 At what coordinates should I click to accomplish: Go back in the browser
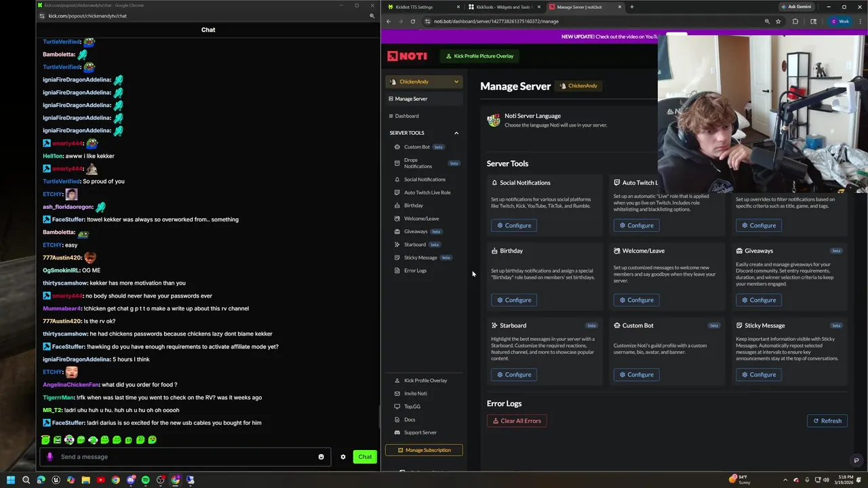click(388, 21)
